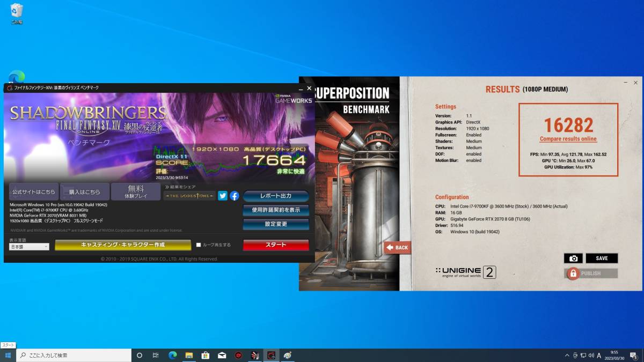The image size is (644, 362).
Task: Open the volume control tray icon
Action: [x=591, y=355]
